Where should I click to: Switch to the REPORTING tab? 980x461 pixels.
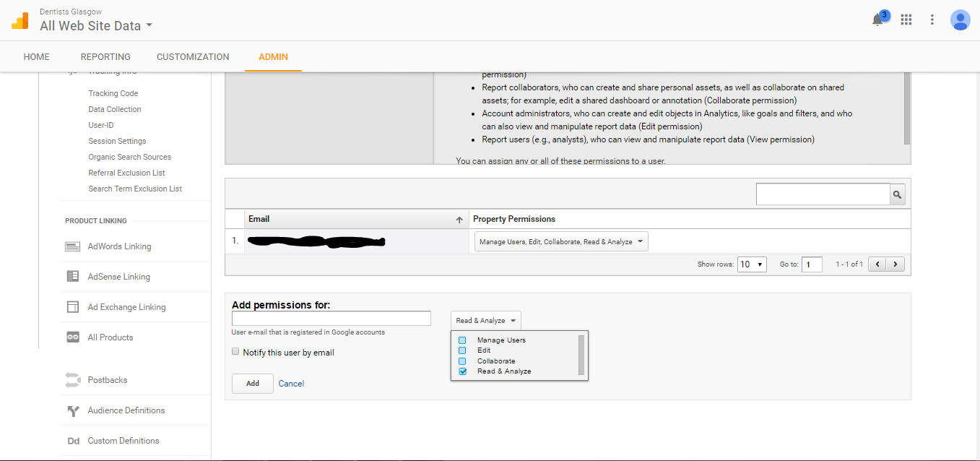click(x=105, y=57)
